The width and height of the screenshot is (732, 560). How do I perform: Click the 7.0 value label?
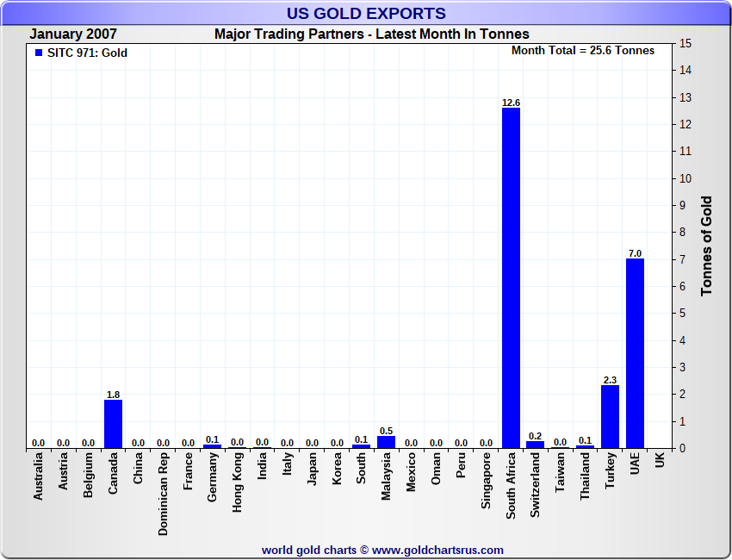point(635,253)
